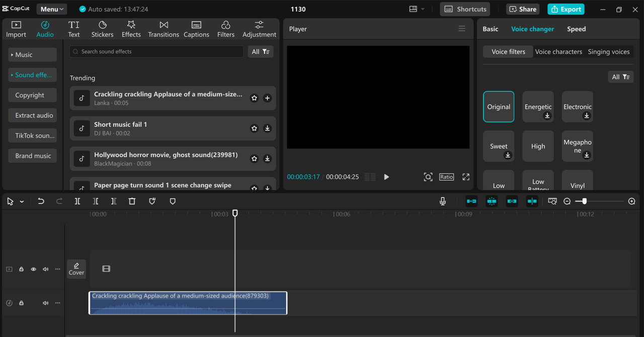Open the Brand music category
The height and width of the screenshot is (337, 644).
[x=32, y=156]
